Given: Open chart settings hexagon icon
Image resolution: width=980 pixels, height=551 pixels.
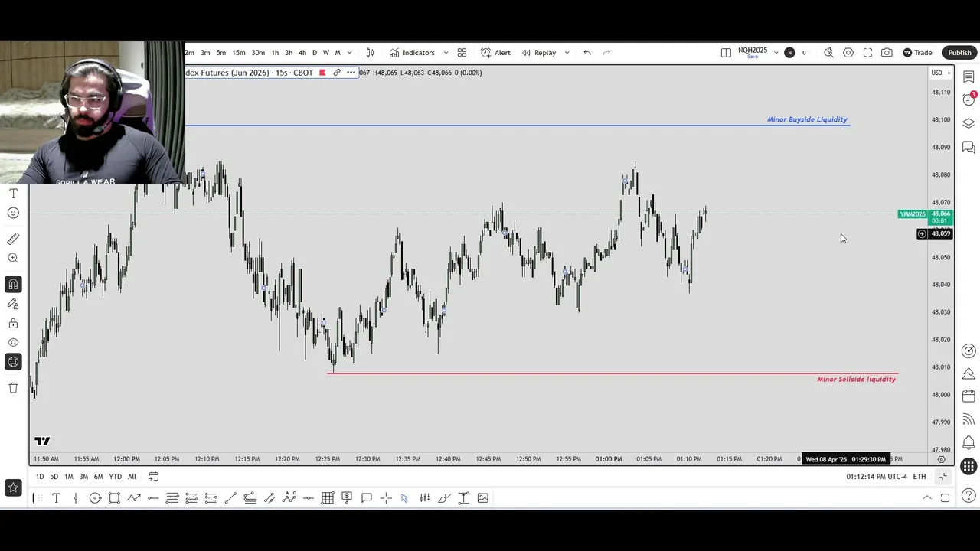Looking at the screenshot, I should click(848, 53).
